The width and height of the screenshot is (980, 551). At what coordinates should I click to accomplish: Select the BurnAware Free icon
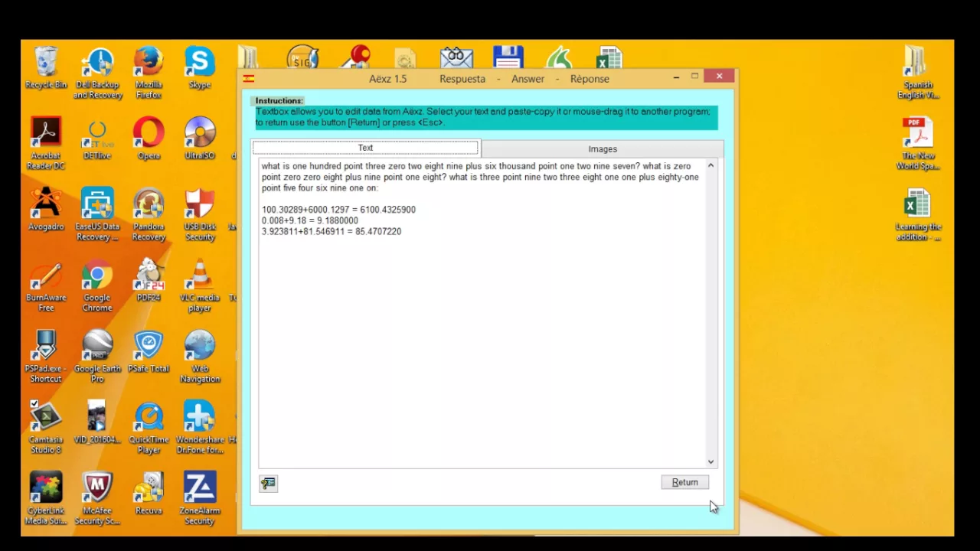coord(46,285)
